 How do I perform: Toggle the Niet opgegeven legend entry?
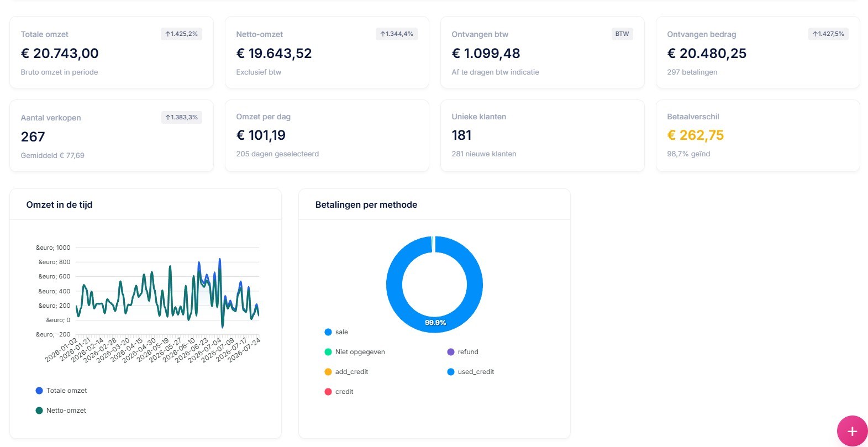tap(355, 352)
